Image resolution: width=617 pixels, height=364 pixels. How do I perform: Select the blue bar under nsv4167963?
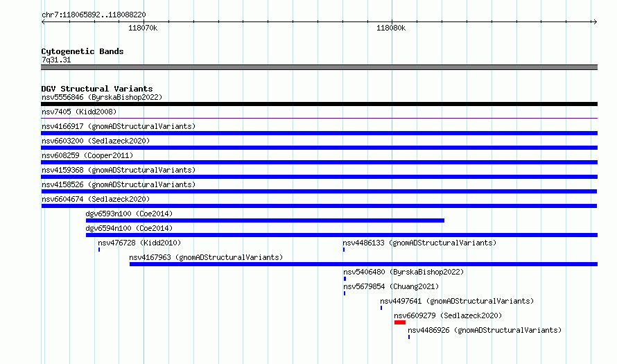pyautogui.click(x=363, y=264)
